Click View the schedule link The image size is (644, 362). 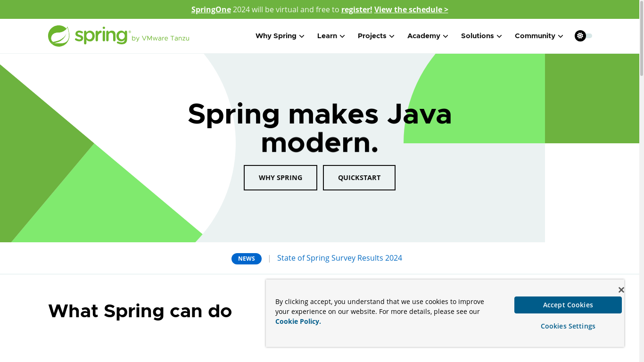coord(411,9)
